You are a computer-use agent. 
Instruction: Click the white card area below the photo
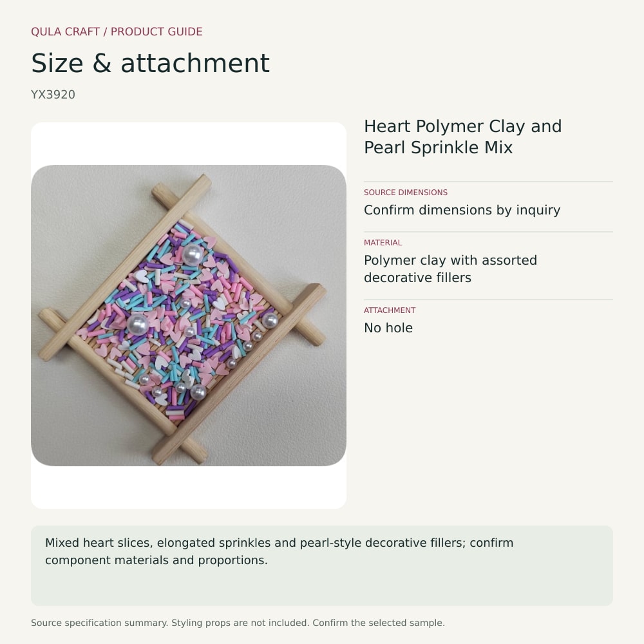189,487
